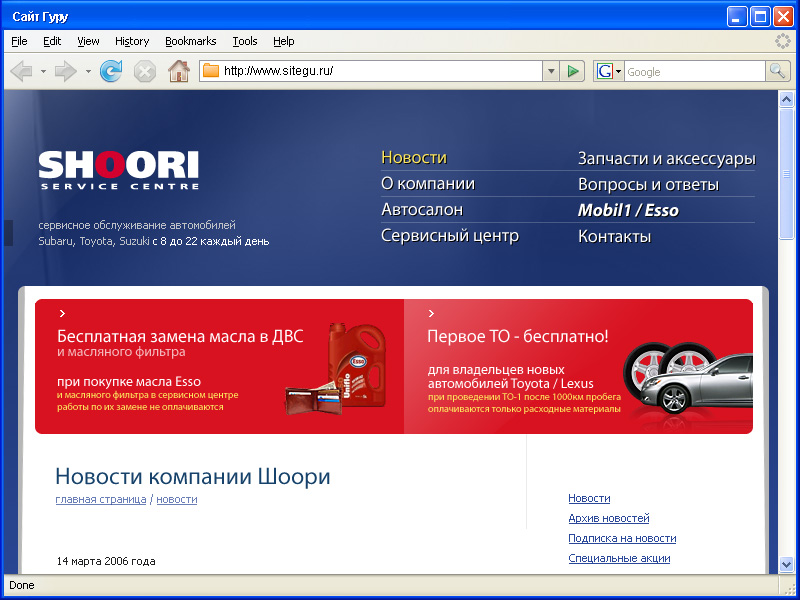This screenshot has width=800, height=600.
Task: Open the History menu
Action: (x=132, y=41)
